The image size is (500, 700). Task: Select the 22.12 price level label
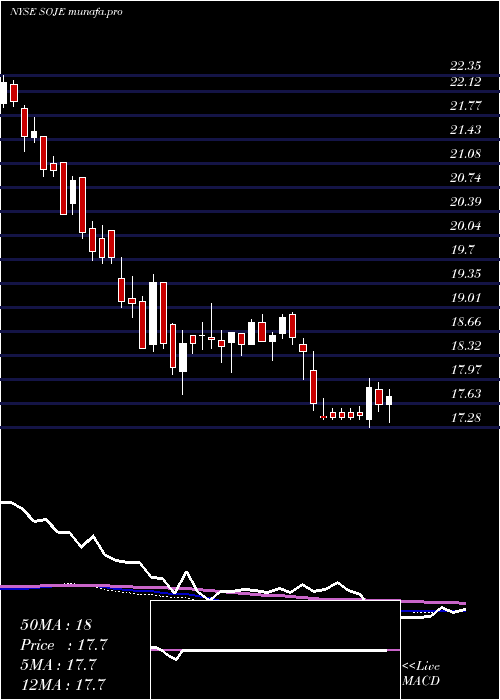[x=465, y=82]
